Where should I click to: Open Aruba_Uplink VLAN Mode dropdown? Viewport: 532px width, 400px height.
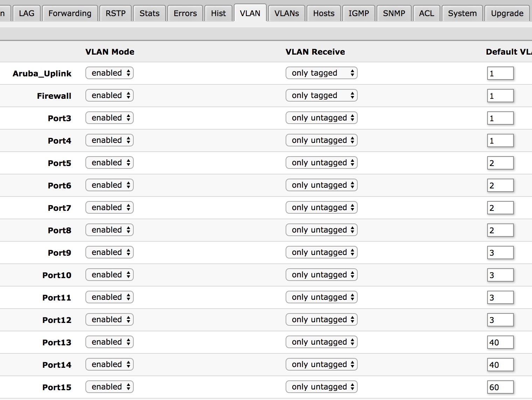pos(110,73)
